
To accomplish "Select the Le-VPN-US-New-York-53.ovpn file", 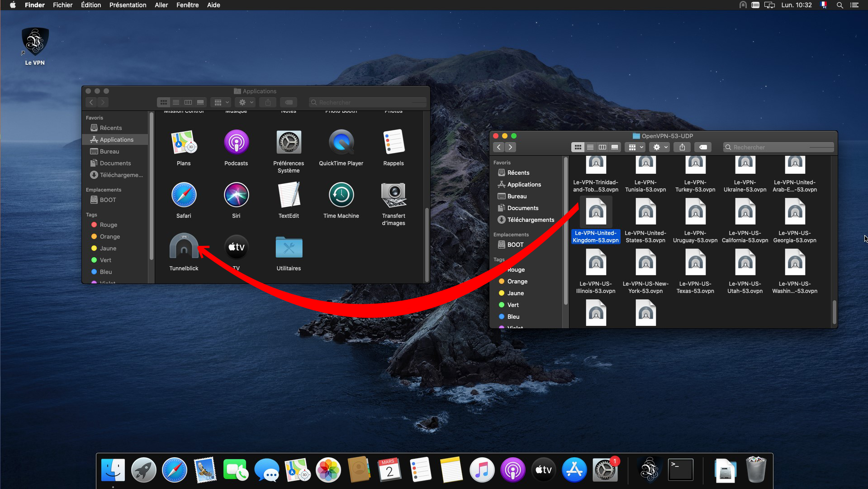I will click(x=645, y=263).
